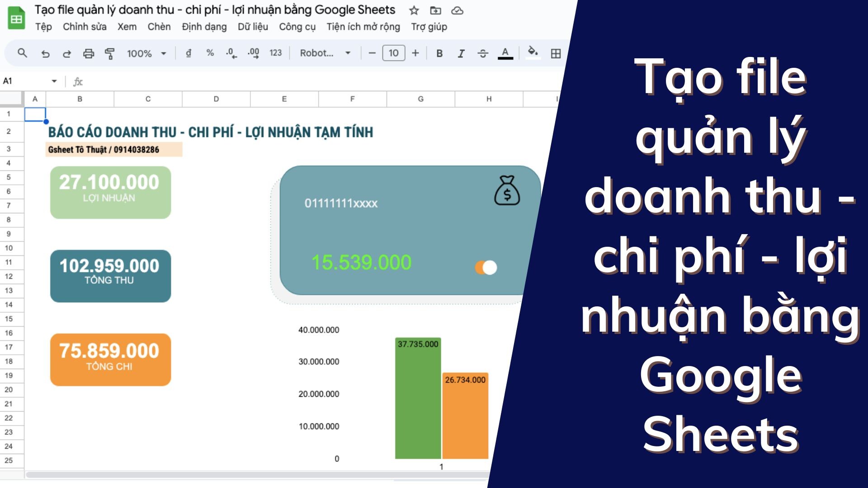Click the print icon
868x488 pixels.
88,53
